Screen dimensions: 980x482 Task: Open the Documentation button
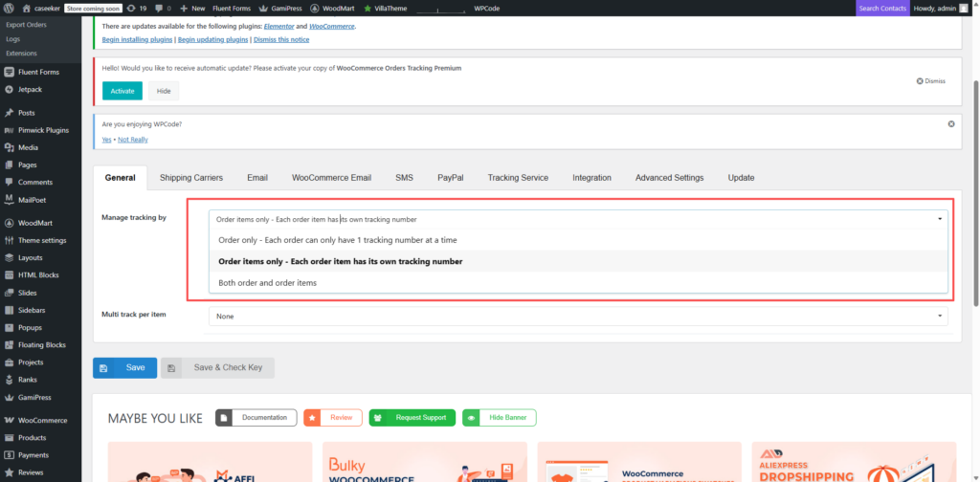click(x=256, y=418)
